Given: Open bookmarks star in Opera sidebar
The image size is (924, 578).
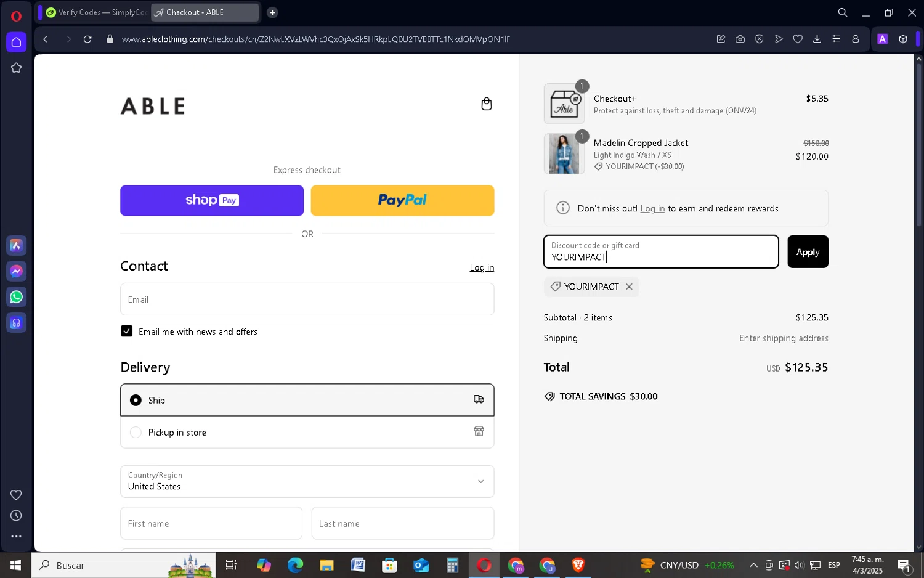Looking at the screenshot, I should [17, 68].
